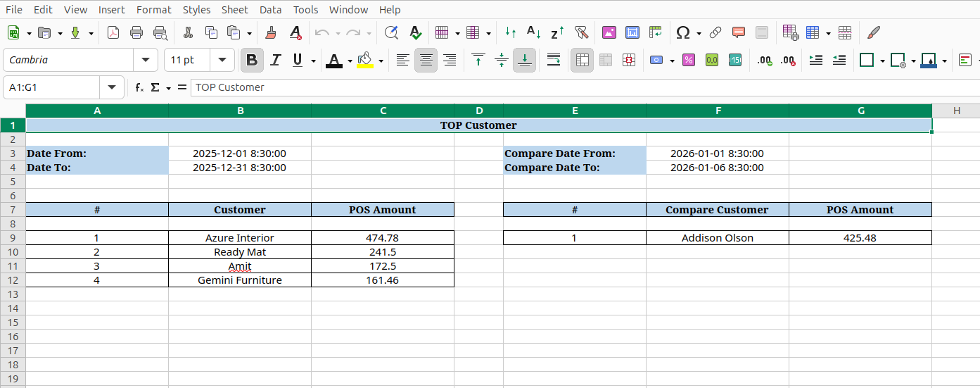Open the Font Name dropdown
The width and height of the screenshot is (980, 388).
click(x=145, y=61)
